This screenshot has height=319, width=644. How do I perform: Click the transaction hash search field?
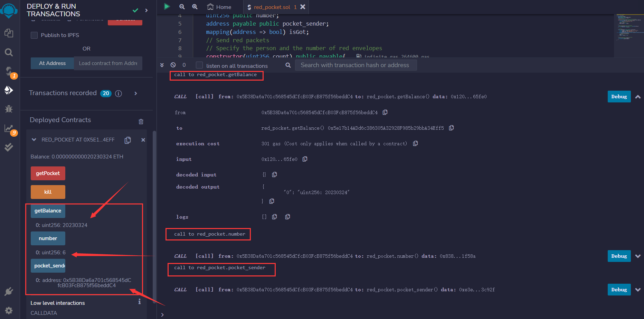coord(356,65)
